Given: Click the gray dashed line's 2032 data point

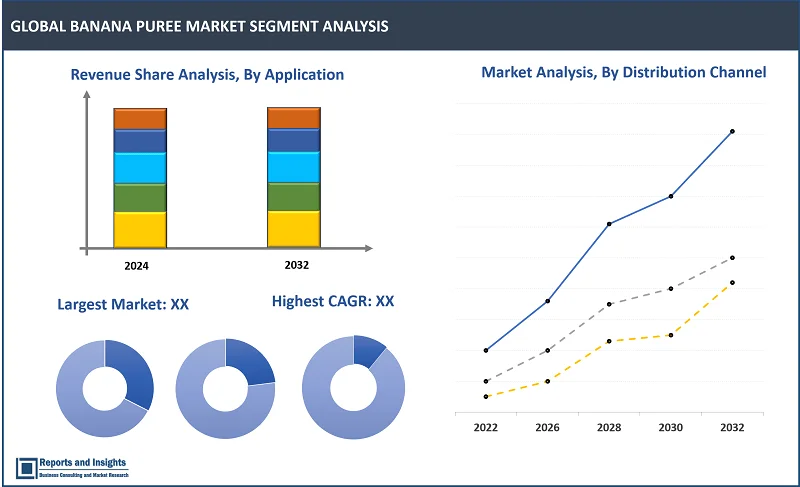Looking at the screenshot, I should tap(732, 258).
